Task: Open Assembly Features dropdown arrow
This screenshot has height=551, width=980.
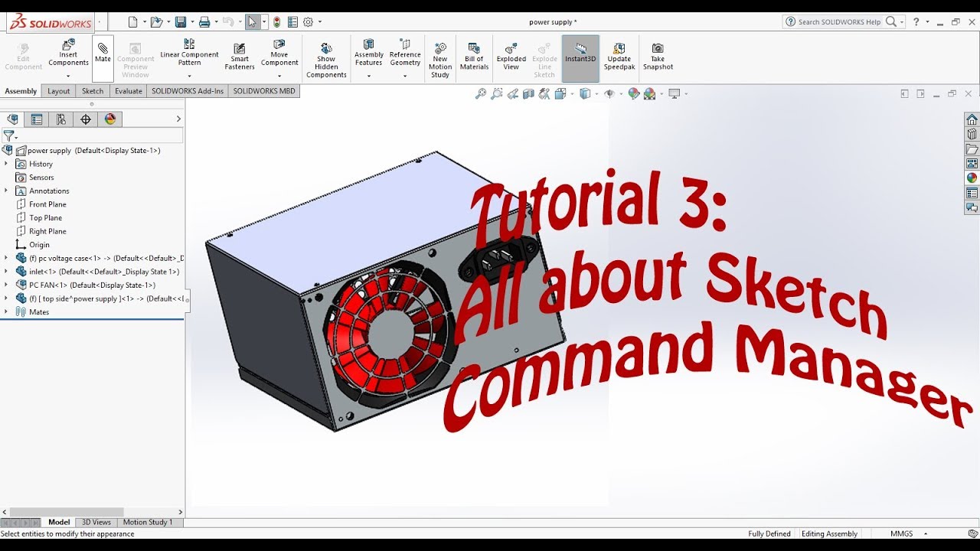Action: click(368, 76)
